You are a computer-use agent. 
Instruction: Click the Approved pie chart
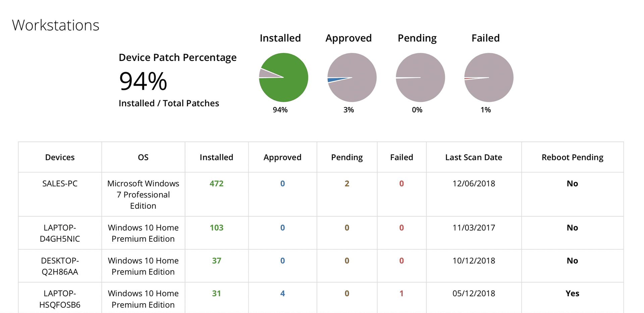352,77
